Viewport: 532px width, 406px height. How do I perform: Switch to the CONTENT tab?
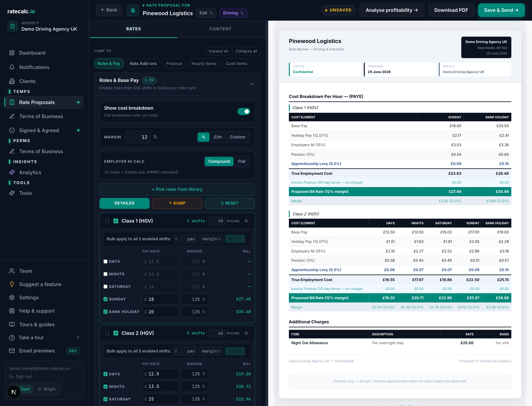pos(220,29)
